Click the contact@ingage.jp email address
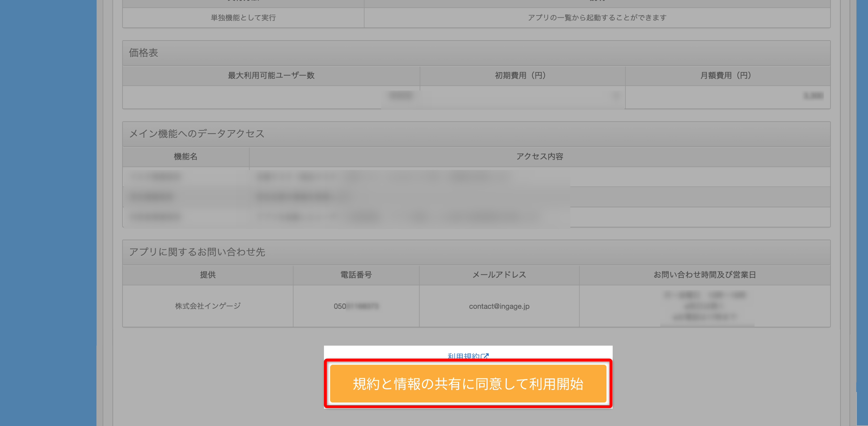This screenshot has height=426, width=868. 499,306
